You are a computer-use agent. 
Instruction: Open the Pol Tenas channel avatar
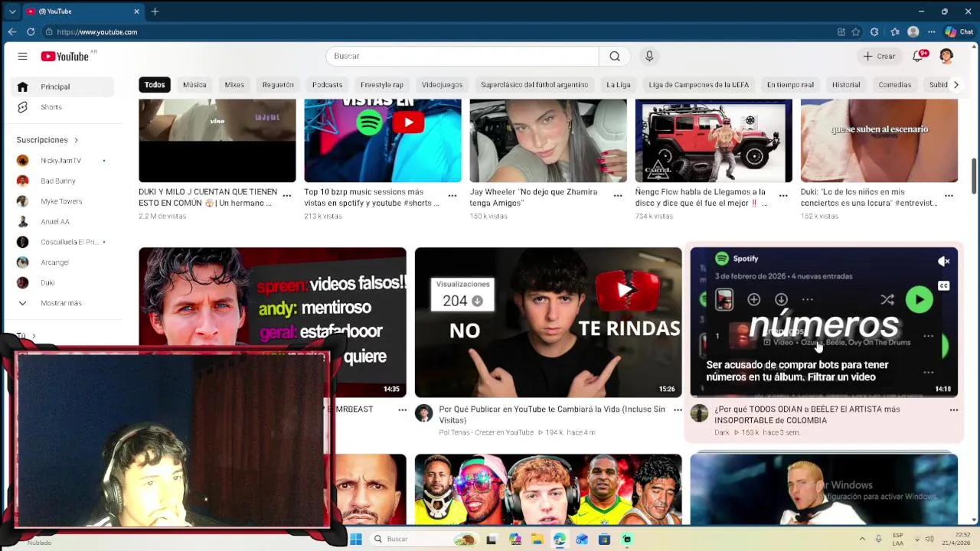423,414
